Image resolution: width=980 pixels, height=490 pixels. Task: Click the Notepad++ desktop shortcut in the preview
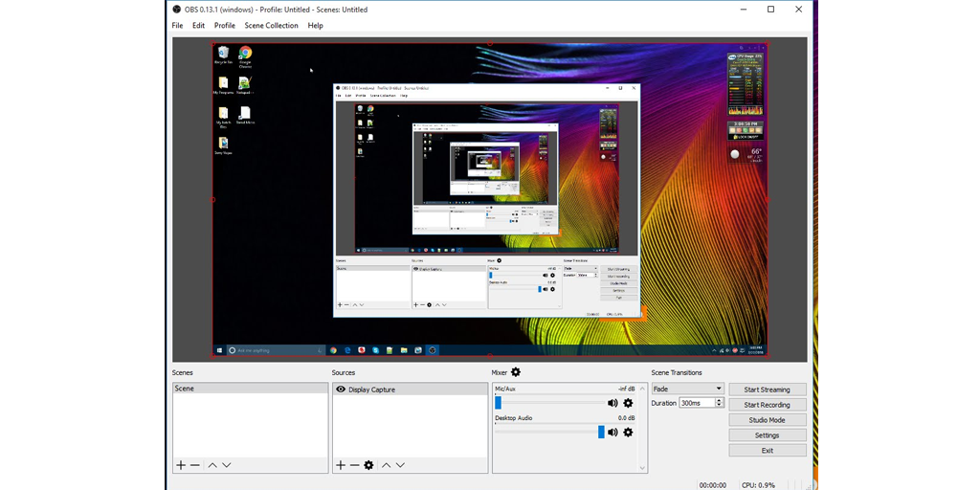click(245, 85)
